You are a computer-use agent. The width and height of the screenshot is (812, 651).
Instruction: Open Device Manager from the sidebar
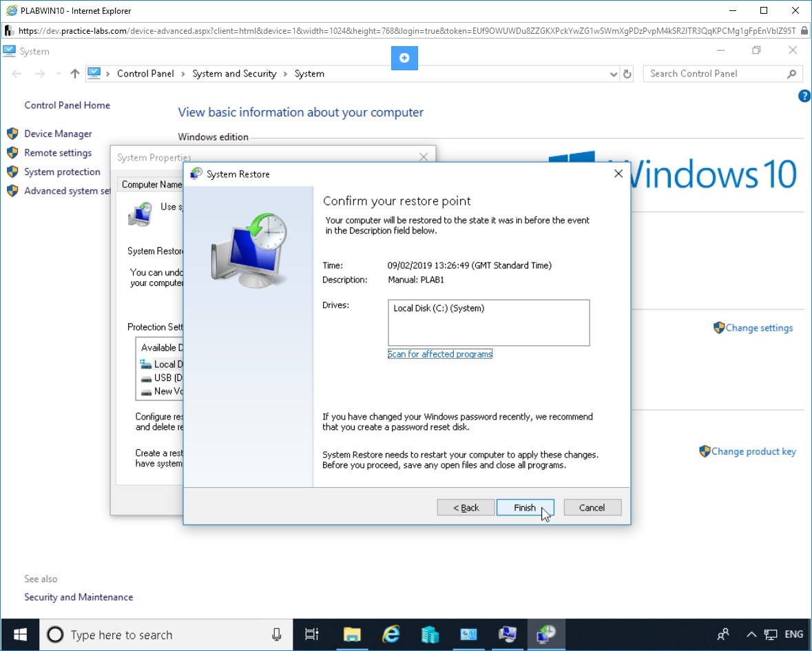58,134
